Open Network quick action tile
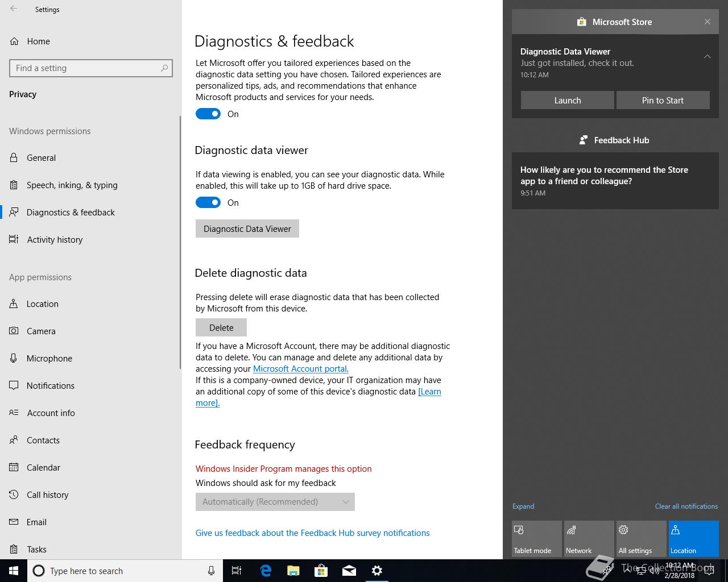Screen dimensions: 728x582 tap(589, 539)
